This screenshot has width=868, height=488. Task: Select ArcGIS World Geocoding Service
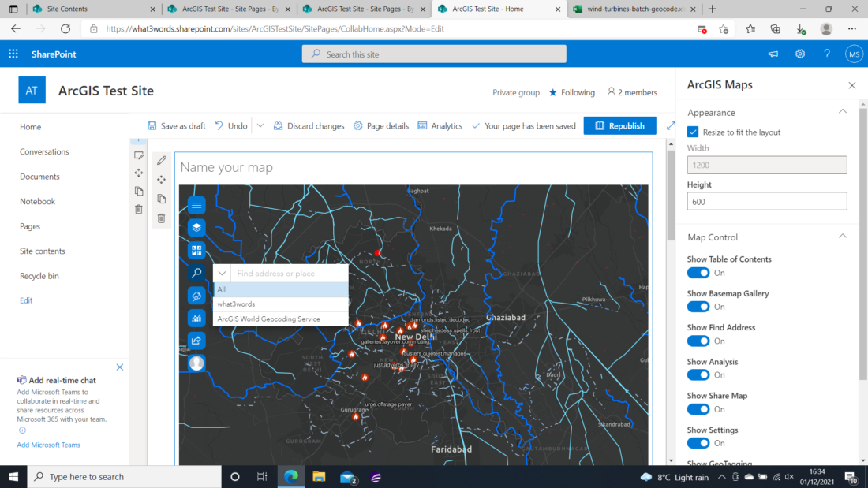(281, 319)
